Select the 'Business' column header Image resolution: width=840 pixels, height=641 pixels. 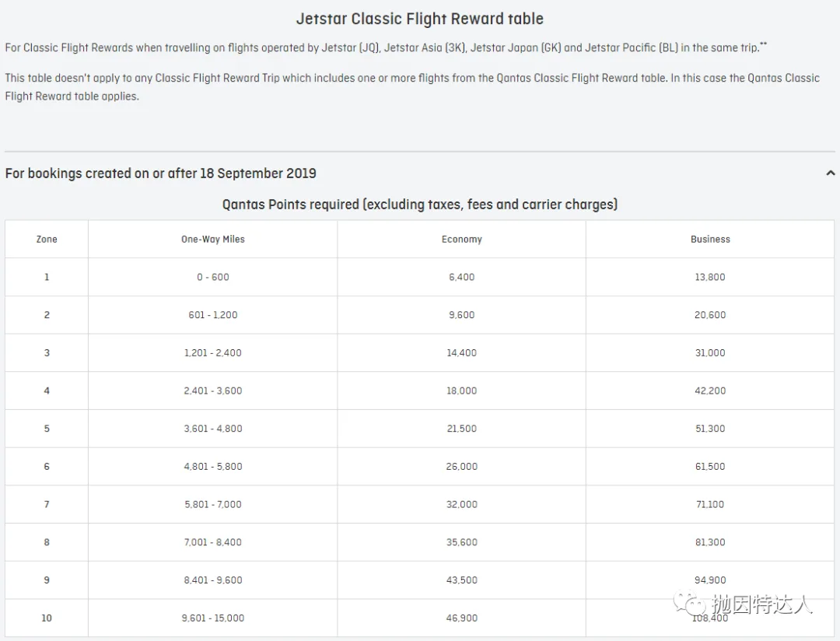click(709, 239)
